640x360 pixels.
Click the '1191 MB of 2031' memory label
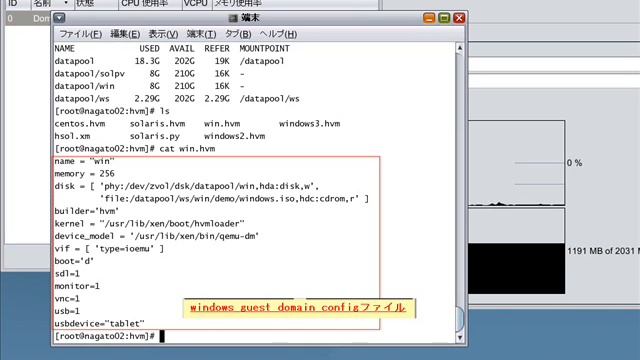[x=603, y=251]
